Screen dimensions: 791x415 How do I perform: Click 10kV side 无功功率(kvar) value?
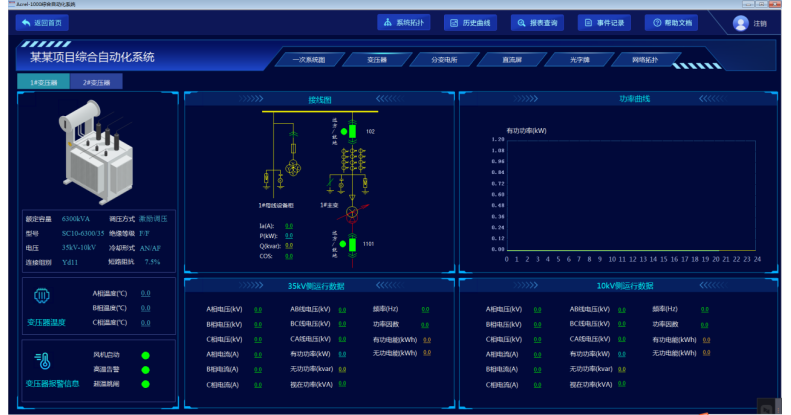coord(622,369)
